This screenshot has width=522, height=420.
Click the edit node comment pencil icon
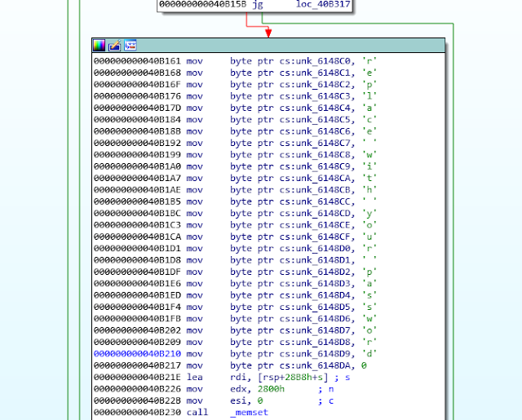(114, 45)
